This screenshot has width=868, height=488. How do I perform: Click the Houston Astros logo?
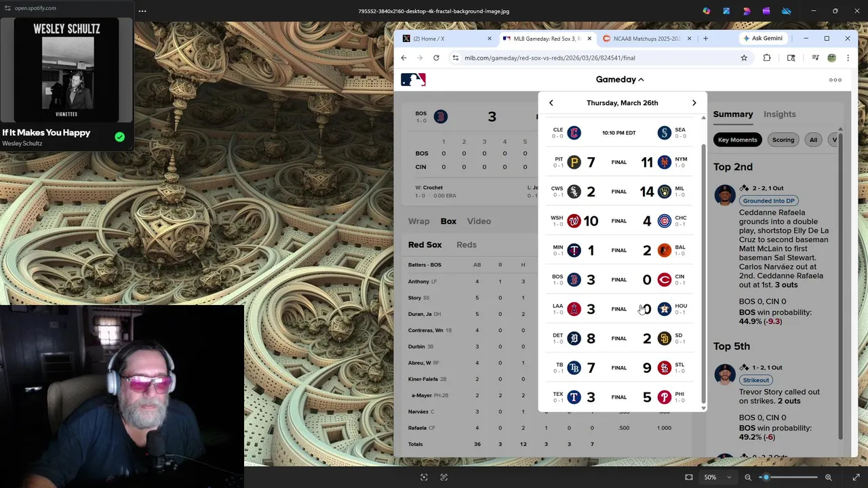(665, 309)
